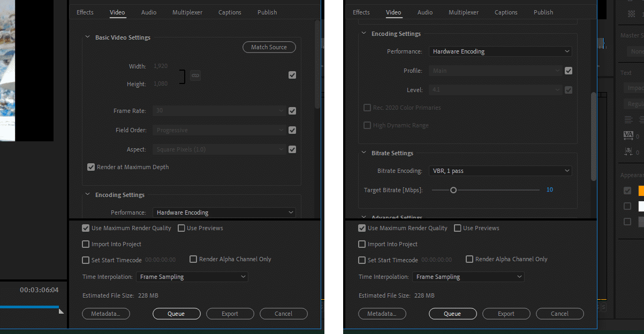Click the second S button at bottom left
The image size is (644, 334).
(x=604, y=307)
